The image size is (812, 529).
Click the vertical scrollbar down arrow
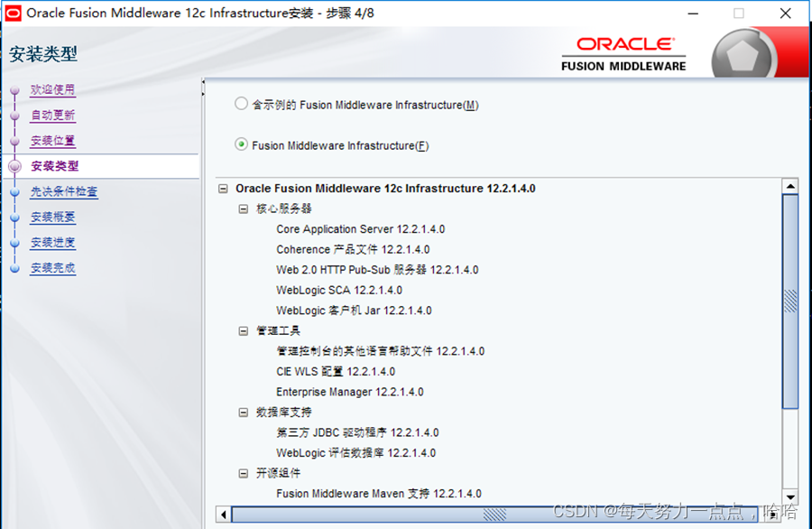pos(790,497)
